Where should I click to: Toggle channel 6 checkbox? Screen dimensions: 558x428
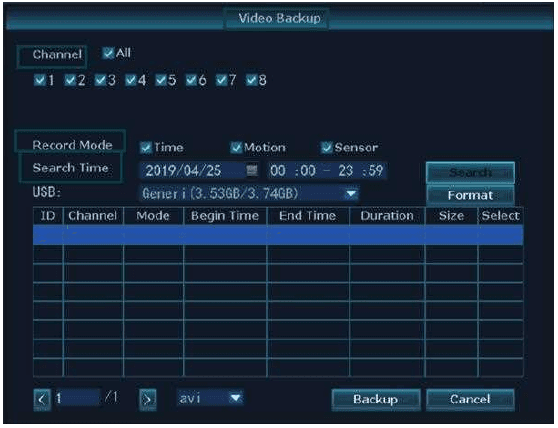191,80
